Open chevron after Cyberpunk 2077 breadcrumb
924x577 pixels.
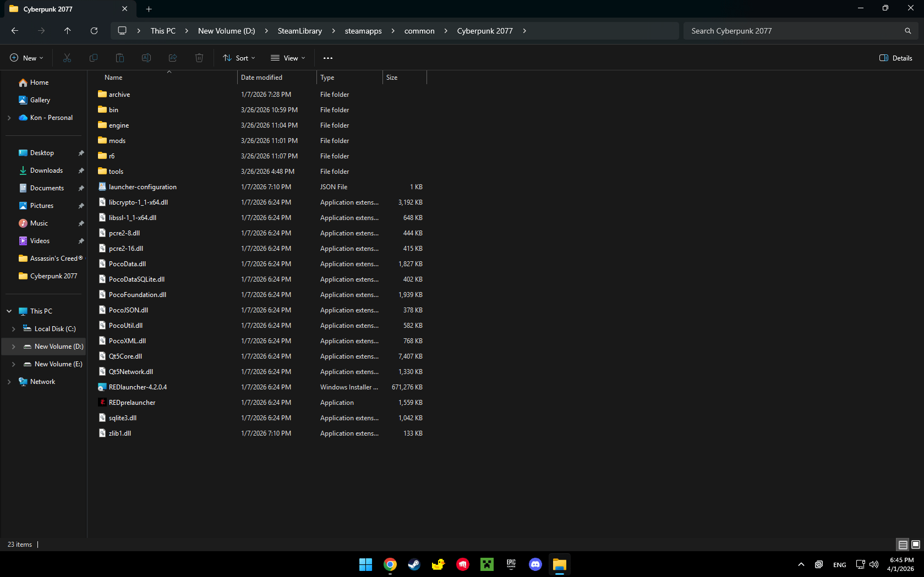[524, 31]
